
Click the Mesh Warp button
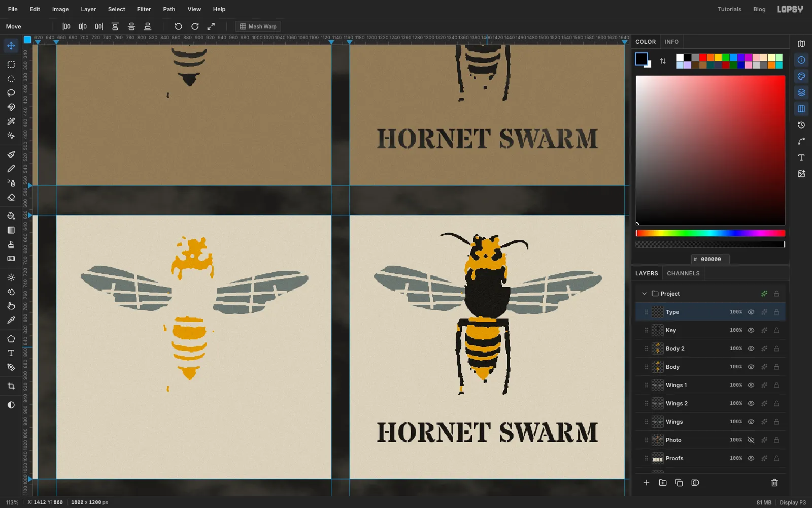click(x=258, y=26)
